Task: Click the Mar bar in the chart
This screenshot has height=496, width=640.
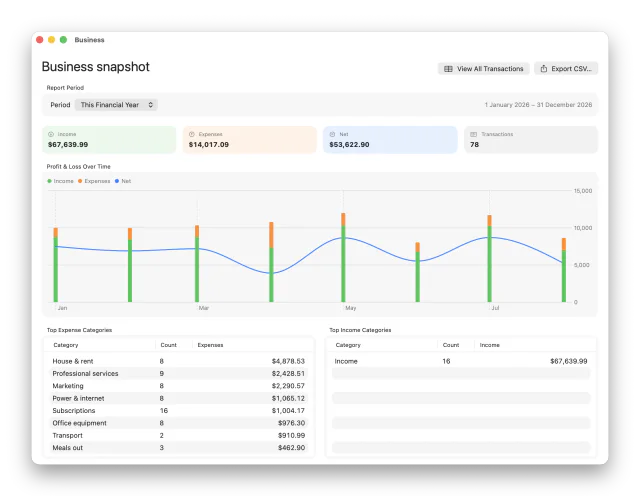Action: pyautogui.click(x=197, y=264)
